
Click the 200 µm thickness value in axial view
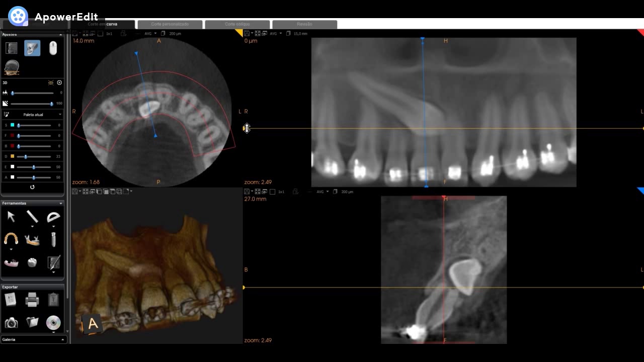coord(175,34)
